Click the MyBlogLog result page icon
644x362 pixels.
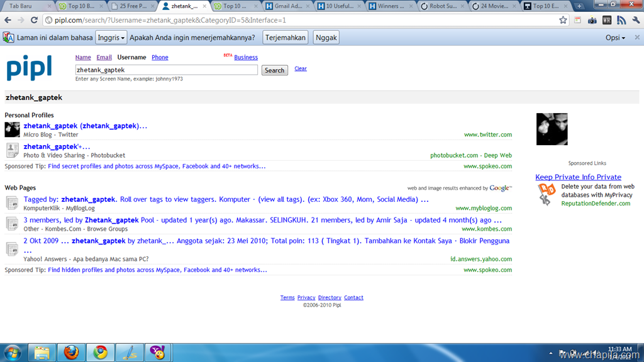(x=12, y=203)
